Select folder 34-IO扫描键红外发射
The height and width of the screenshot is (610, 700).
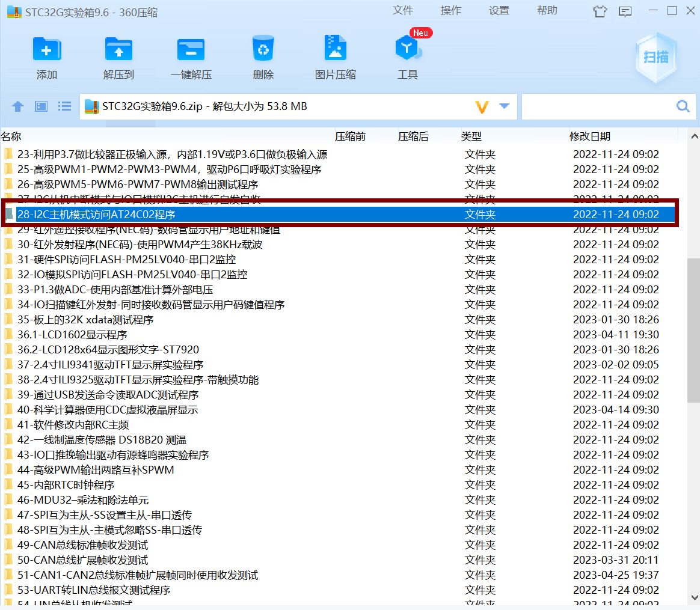(151, 304)
